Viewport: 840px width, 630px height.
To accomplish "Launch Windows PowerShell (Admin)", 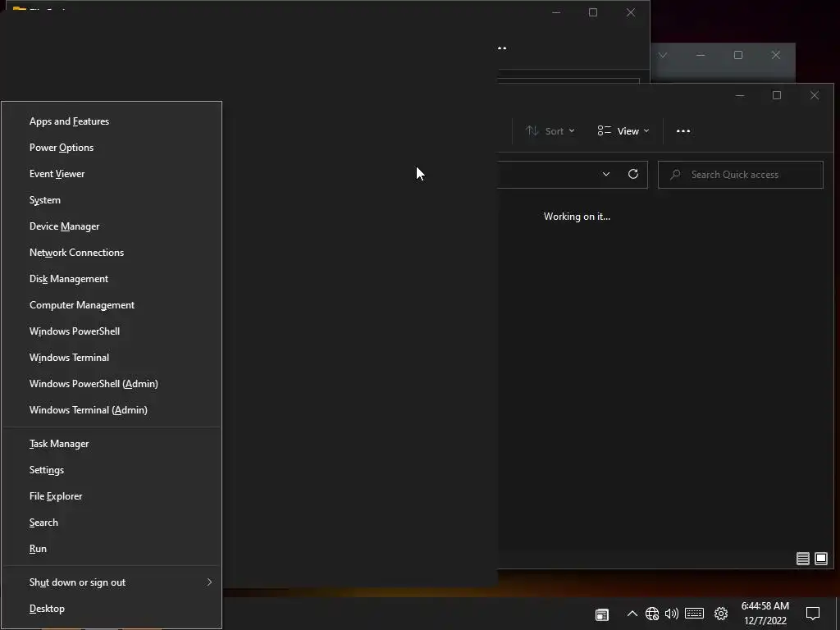I will [x=112, y=384].
